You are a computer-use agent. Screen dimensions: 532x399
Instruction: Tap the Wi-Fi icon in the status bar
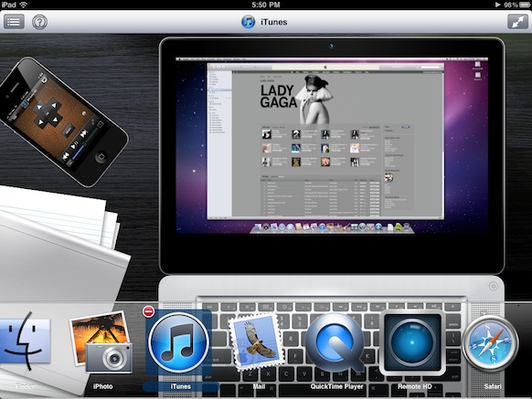(x=24, y=5)
